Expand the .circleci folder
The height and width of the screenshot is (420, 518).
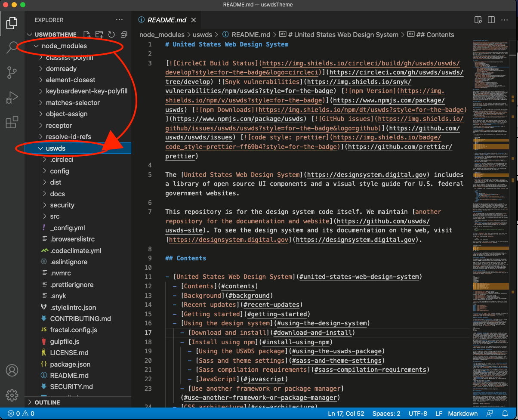pyautogui.click(x=78, y=160)
